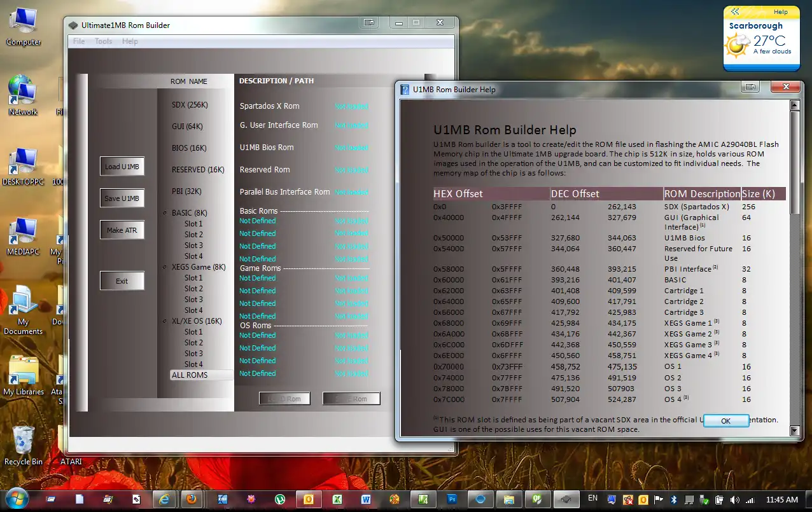Click the Rom Builder title bar diamond icon
812x512 pixels.
click(74, 25)
